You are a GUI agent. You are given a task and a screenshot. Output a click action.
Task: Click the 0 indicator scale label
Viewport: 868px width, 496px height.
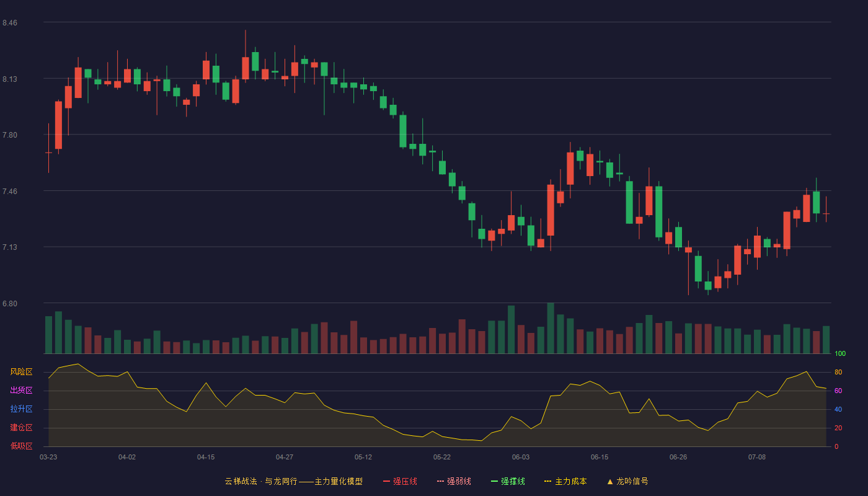click(x=836, y=446)
